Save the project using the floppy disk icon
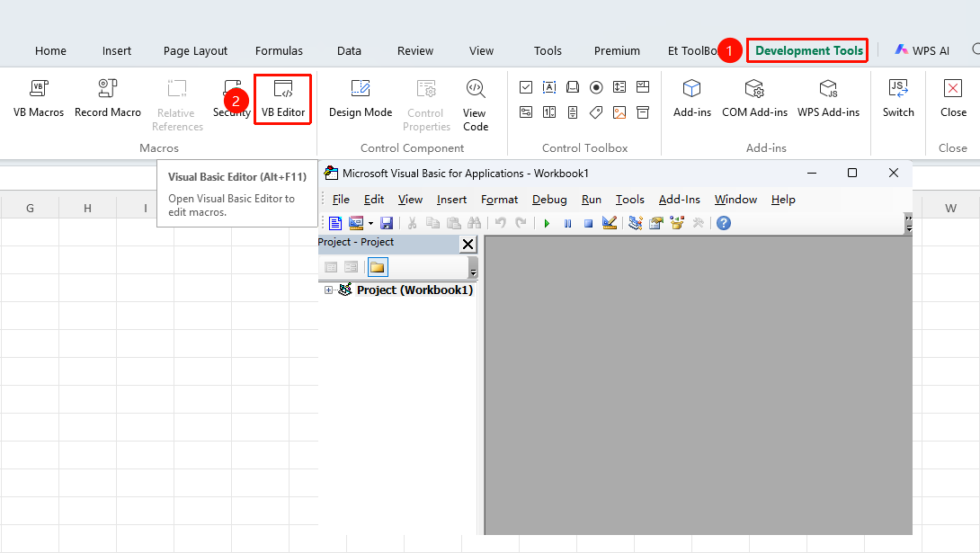The width and height of the screenshot is (980, 553). tap(387, 223)
